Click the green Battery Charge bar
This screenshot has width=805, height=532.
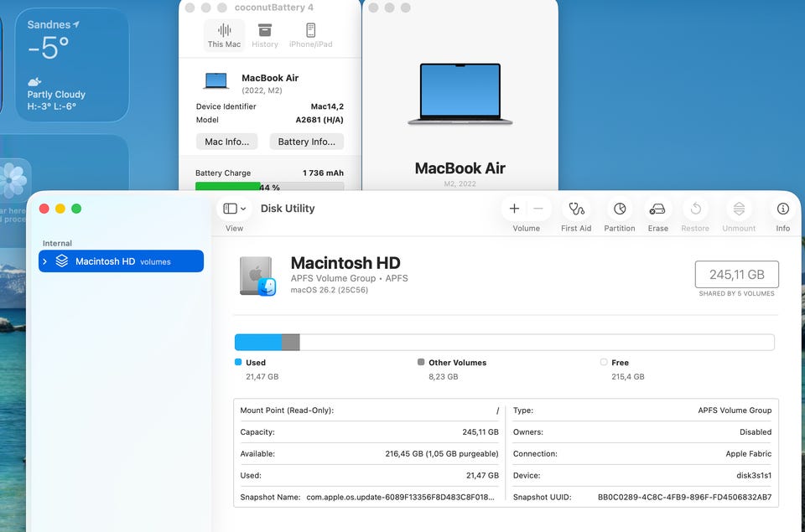(226, 187)
